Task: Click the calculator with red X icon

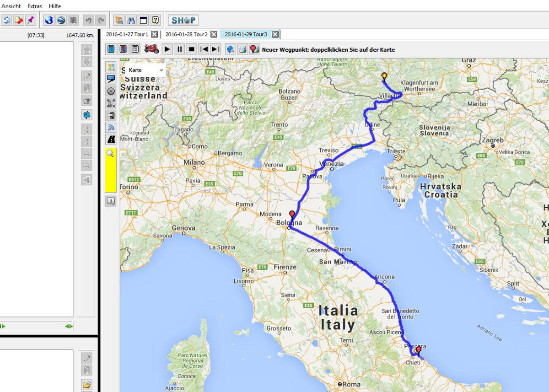Action: (x=123, y=49)
